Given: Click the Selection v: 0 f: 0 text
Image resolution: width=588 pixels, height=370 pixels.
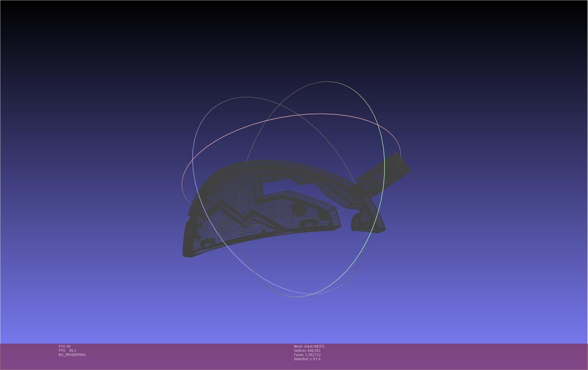Looking at the screenshot, I should [307, 359].
